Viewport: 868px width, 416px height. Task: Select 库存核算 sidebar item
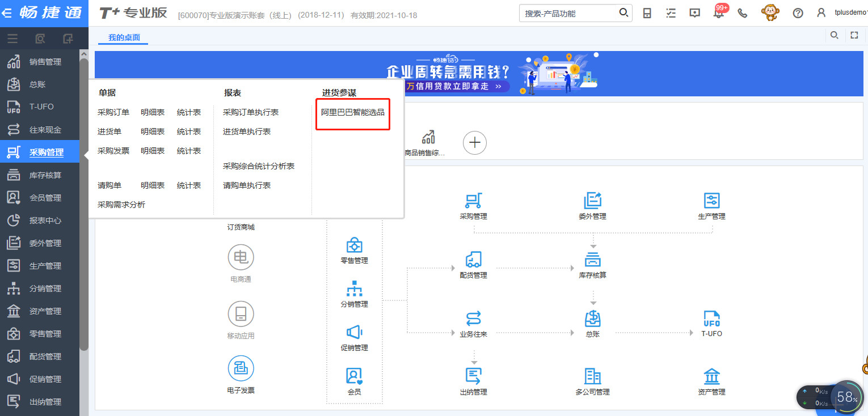point(40,175)
